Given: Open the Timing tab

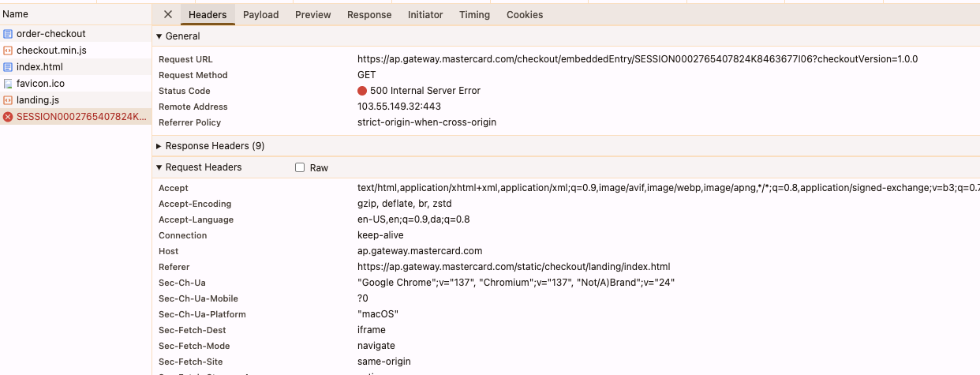Looking at the screenshot, I should point(474,14).
